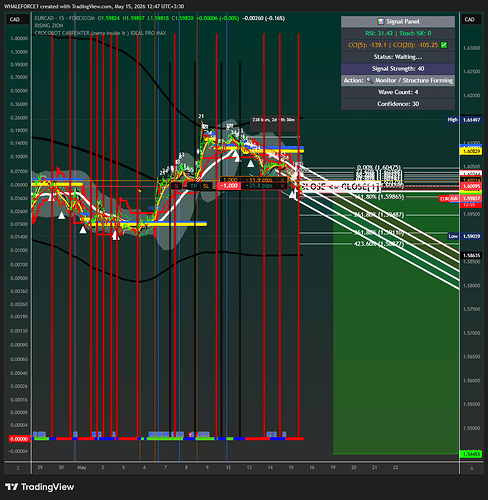Click the Z timezone button at bottom left
This screenshot has width=488, height=500.
click(x=18, y=468)
